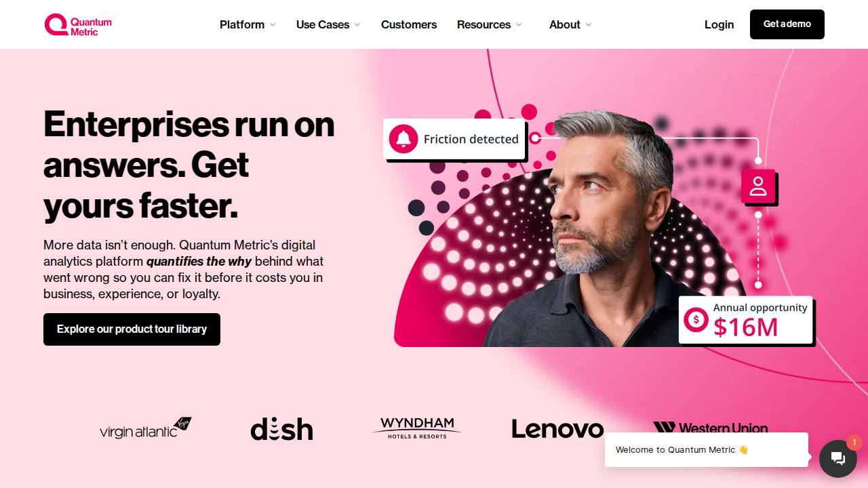Click Explore our product tour library
The height and width of the screenshot is (488, 868).
click(x=132, y=329)
